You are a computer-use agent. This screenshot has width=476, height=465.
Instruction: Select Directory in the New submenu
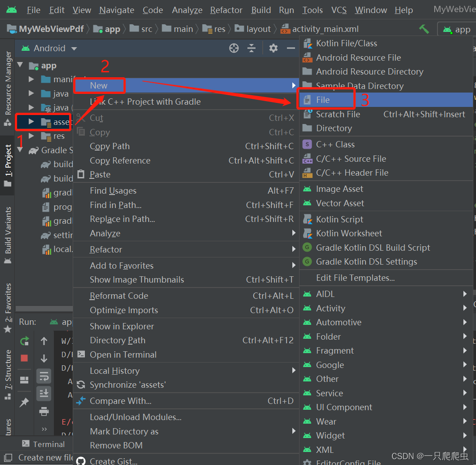pos(386,128)
